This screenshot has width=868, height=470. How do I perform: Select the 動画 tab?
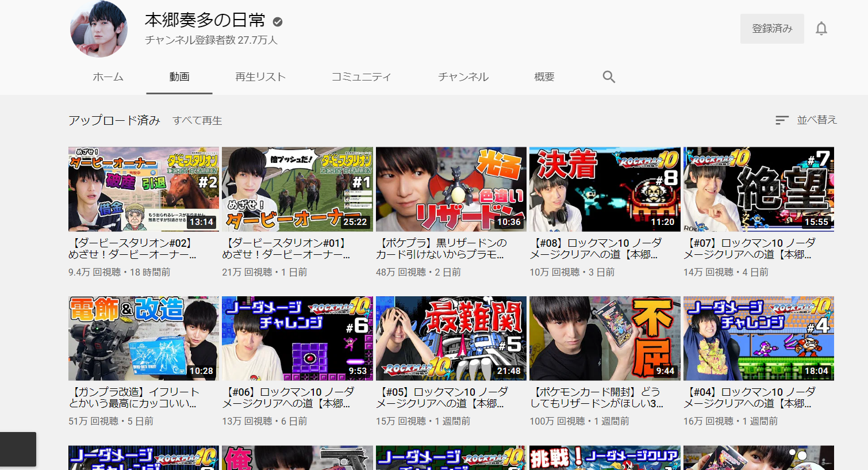179,77
